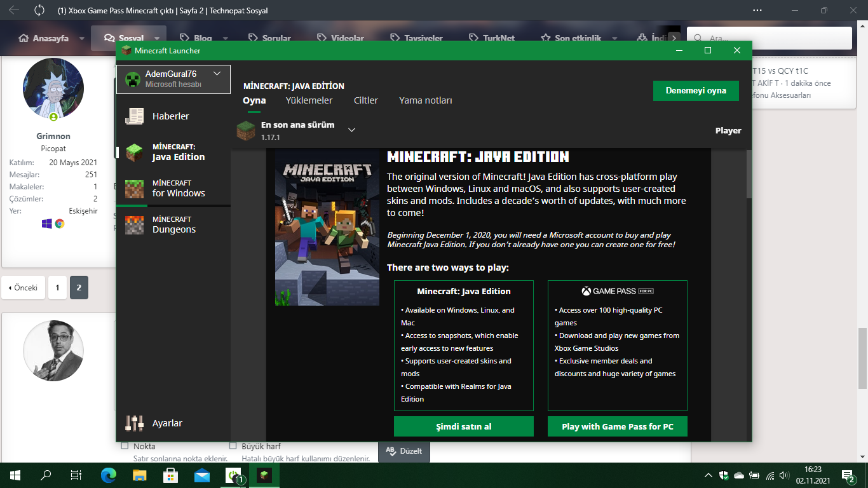
Task: Open Son etkinlik in forum navigation
Action: tap(571, 38)
